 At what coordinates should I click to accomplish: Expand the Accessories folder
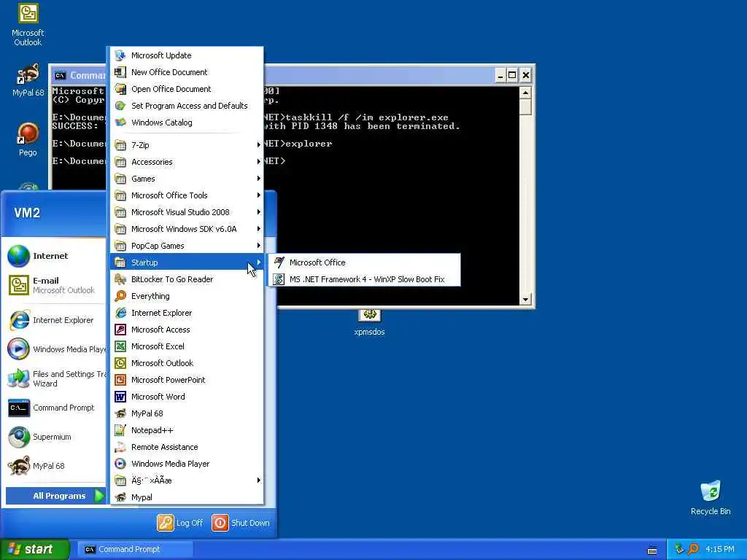187,162
